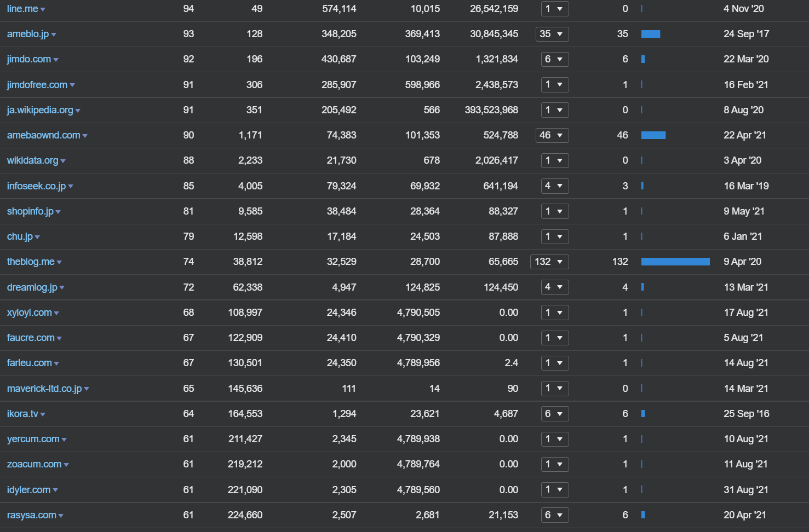Expand the caret beside infoseek.co.jp
Viewport: 809px width, 532px height.
tap(71, 187)
